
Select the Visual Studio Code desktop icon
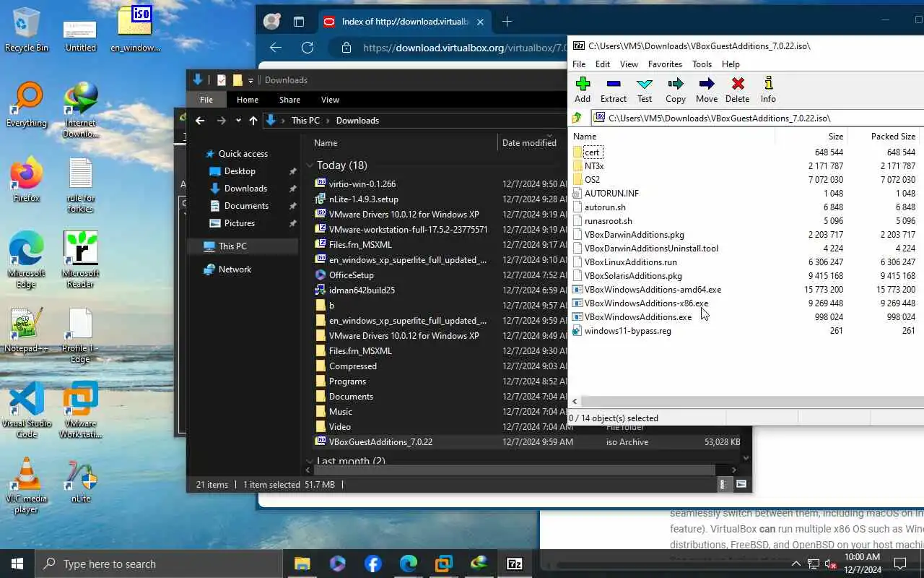tap(27, 410)
